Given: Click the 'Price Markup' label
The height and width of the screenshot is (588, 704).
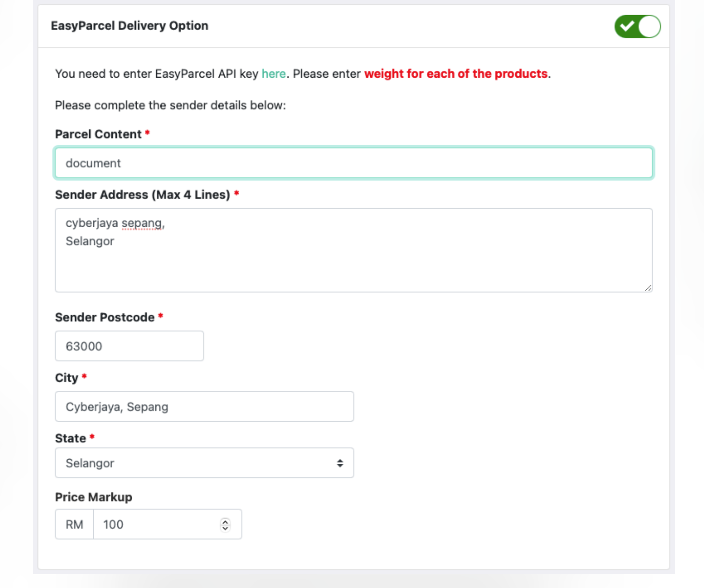Looking at the screenshot, I should (94, 497).
